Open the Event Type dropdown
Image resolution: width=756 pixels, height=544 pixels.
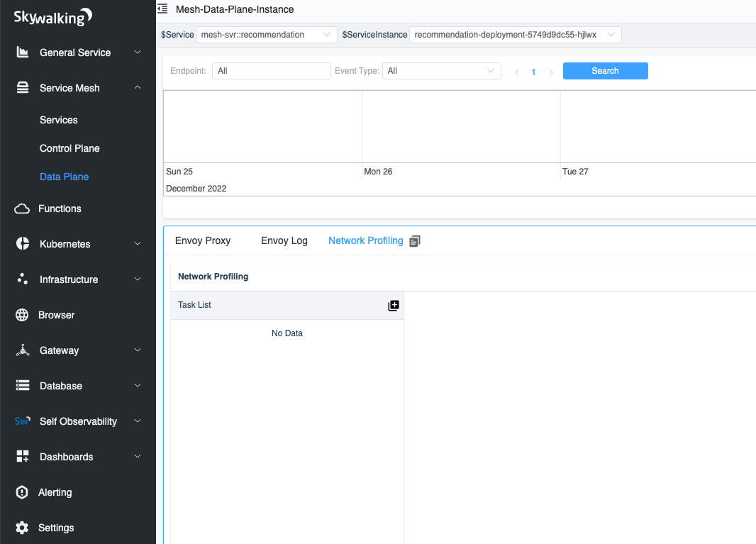tap(441, 71)
